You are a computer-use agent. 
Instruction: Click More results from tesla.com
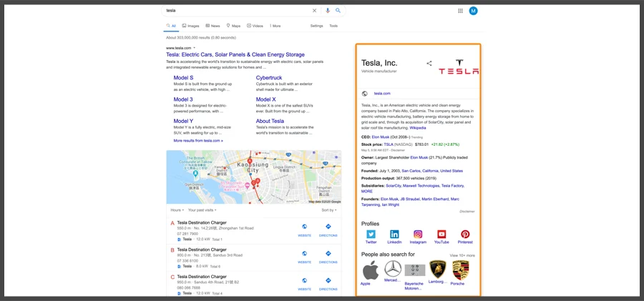198,140
